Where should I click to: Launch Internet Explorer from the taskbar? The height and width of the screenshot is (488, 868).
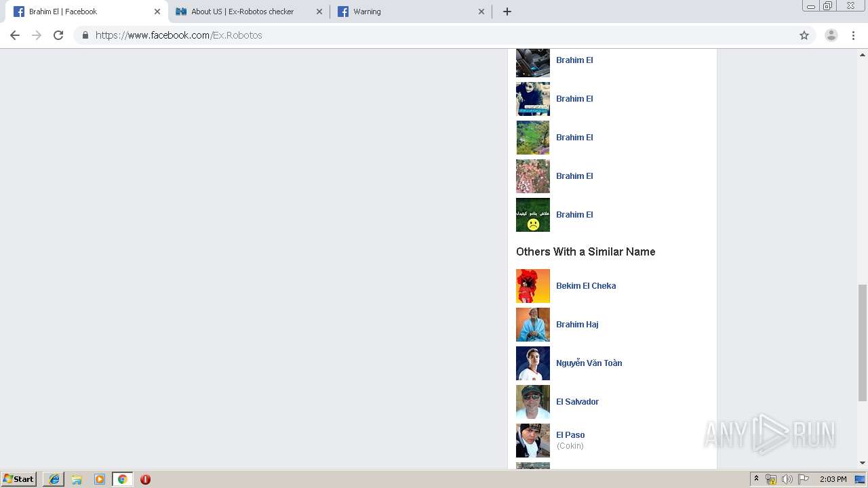point(54,479)
